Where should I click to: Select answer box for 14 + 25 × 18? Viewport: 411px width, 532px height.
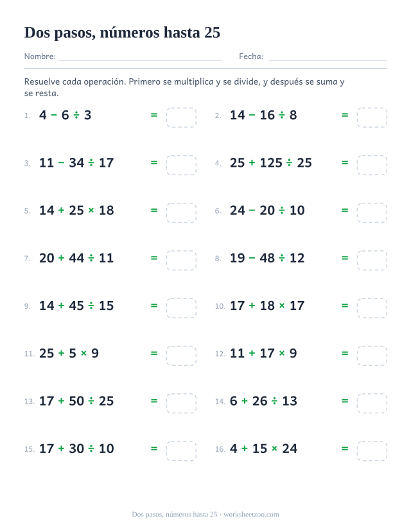[181, 212]
